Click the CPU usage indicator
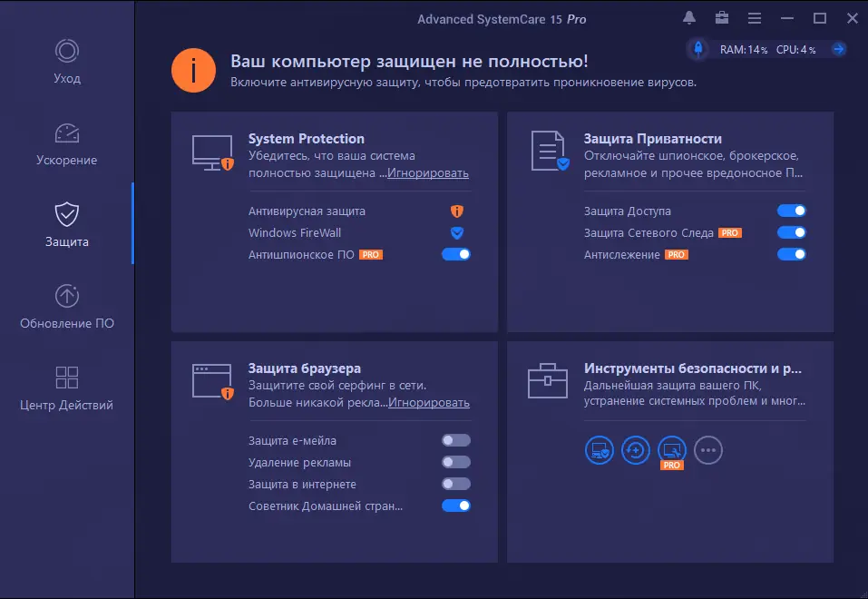Image resolution: width=868 pixels, height=599 pixels. [796, 50]
